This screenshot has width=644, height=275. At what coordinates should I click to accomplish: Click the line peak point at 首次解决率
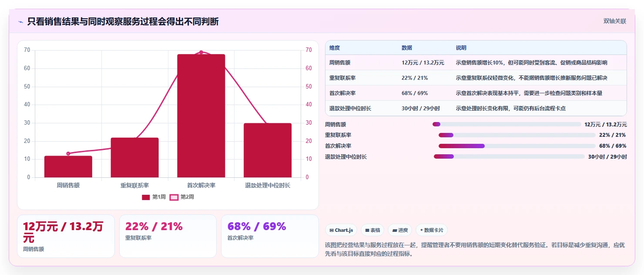[201, 52]
